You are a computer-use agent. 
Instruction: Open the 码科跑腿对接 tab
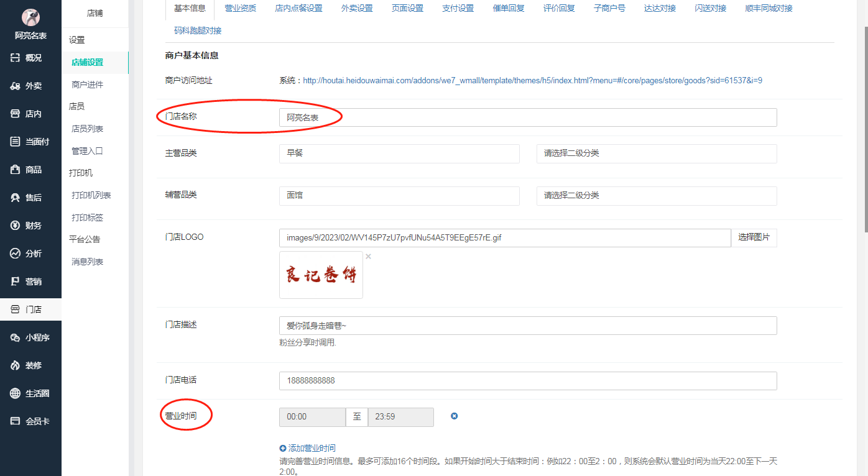198,30
